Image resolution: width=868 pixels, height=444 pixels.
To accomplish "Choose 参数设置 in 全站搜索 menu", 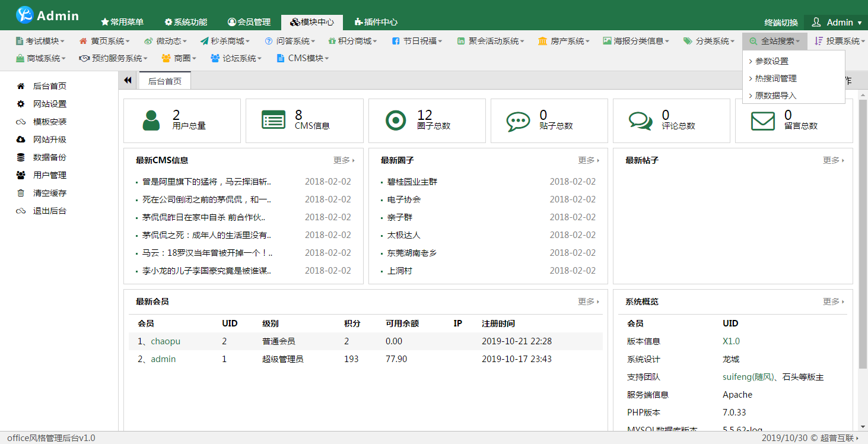I will click(772, 61).
